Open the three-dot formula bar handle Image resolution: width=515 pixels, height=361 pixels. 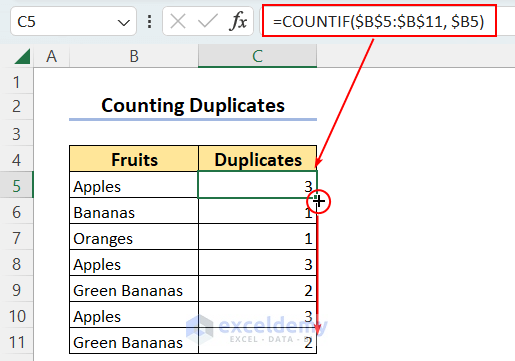tap(150, 22)
